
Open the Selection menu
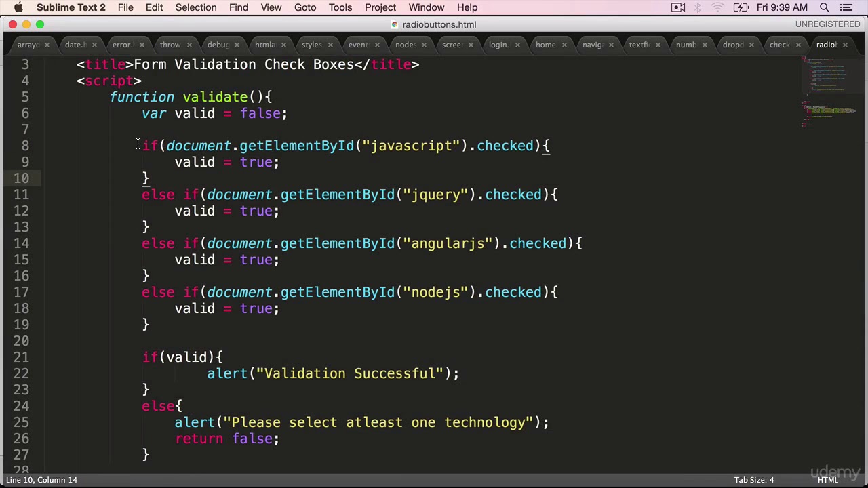click(x=196, y=7)
